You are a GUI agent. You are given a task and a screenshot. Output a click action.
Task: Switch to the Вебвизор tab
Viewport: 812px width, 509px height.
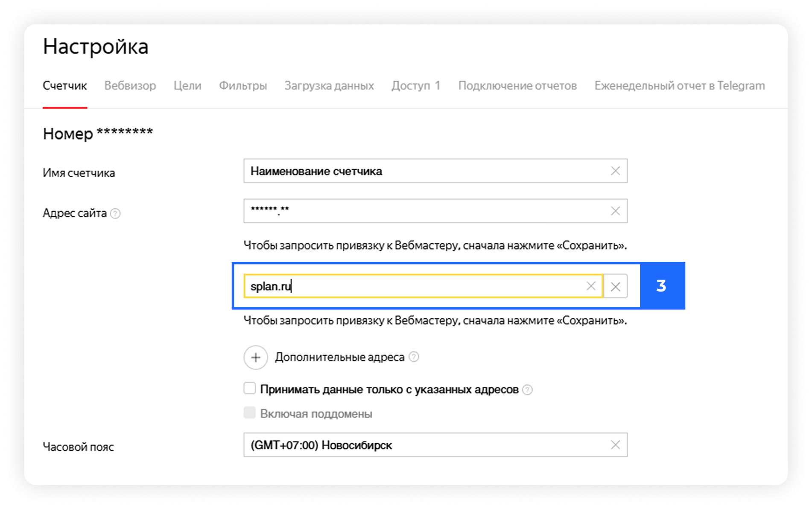130,86
